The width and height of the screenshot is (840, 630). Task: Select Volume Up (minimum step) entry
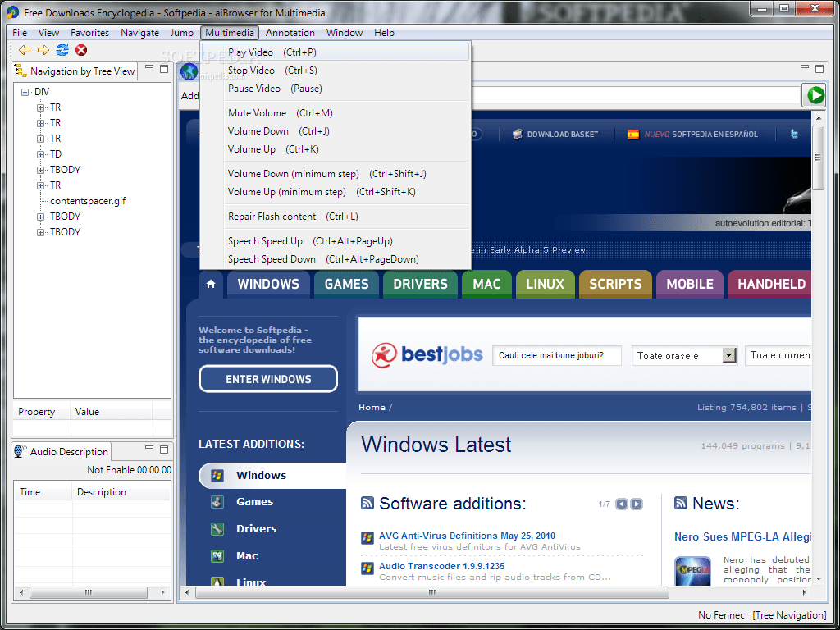pos(336,192)
